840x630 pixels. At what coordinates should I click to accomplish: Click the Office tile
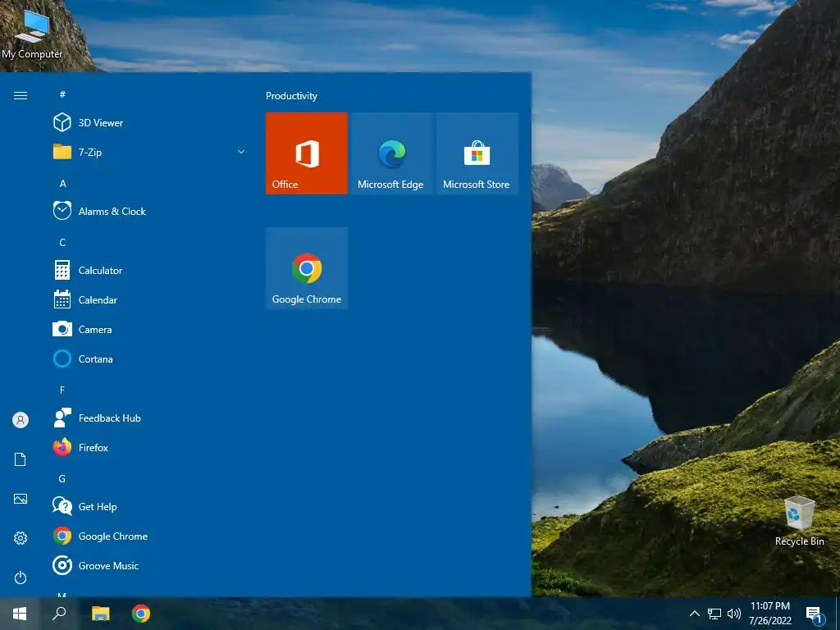point(307,153)
